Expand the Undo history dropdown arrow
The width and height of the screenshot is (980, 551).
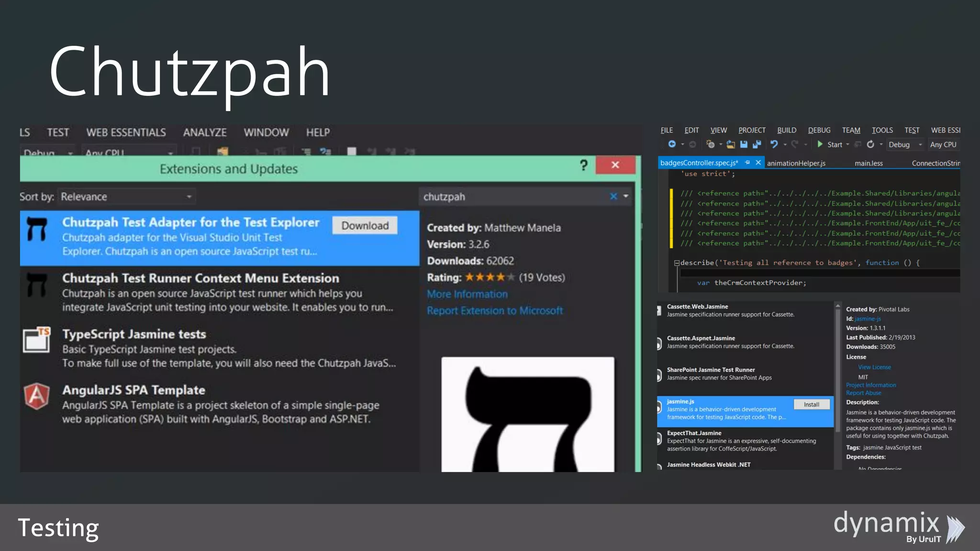click(x=785, y=144)
